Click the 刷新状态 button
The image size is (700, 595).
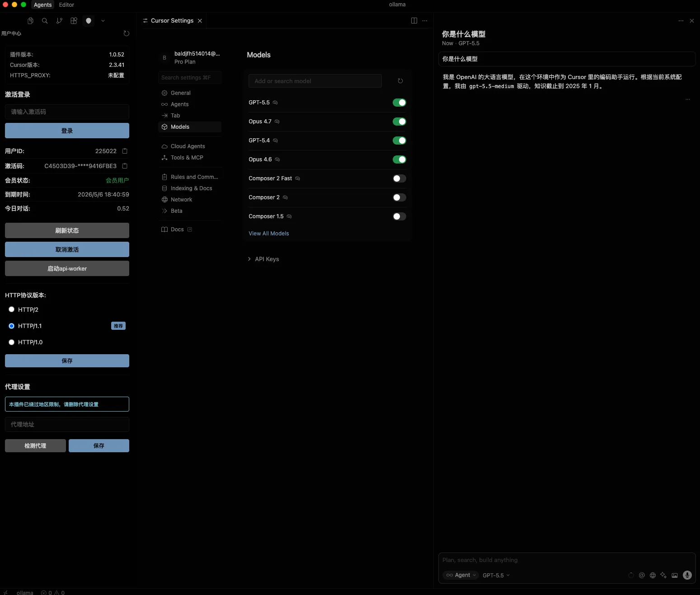[x=67, y=230]
